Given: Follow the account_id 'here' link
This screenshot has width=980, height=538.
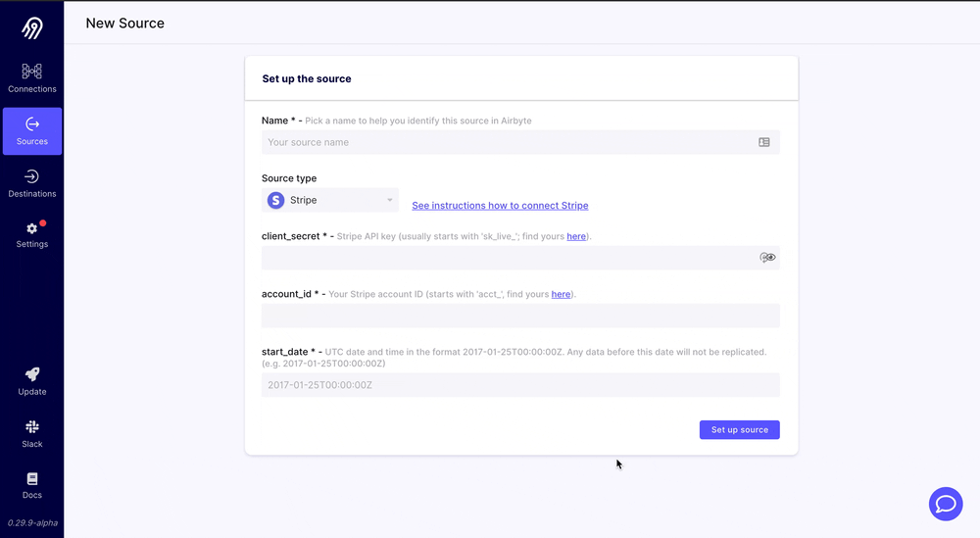Looking at the screenshot, I should pyautogui.click(x=561, y=294).
